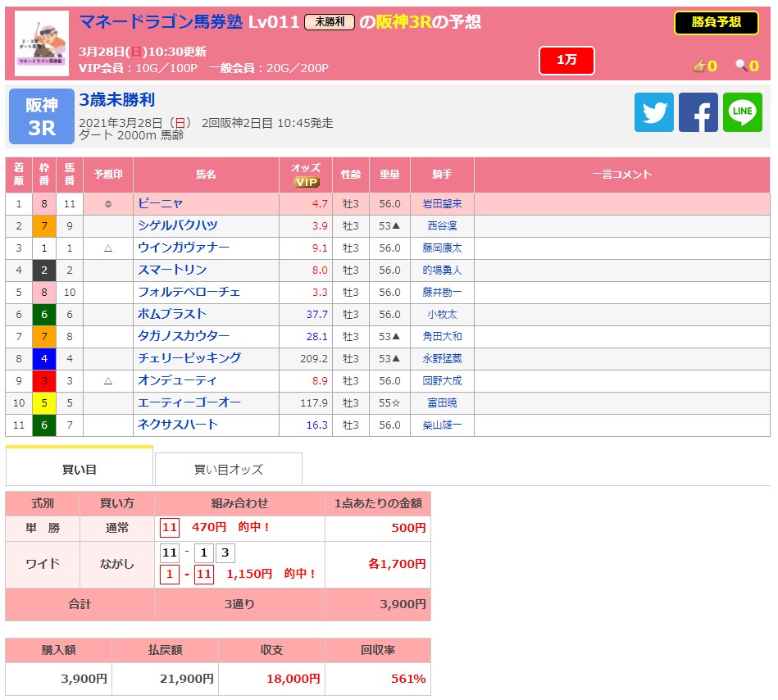Share prediction on Twitter

click(x=653, y=112)
